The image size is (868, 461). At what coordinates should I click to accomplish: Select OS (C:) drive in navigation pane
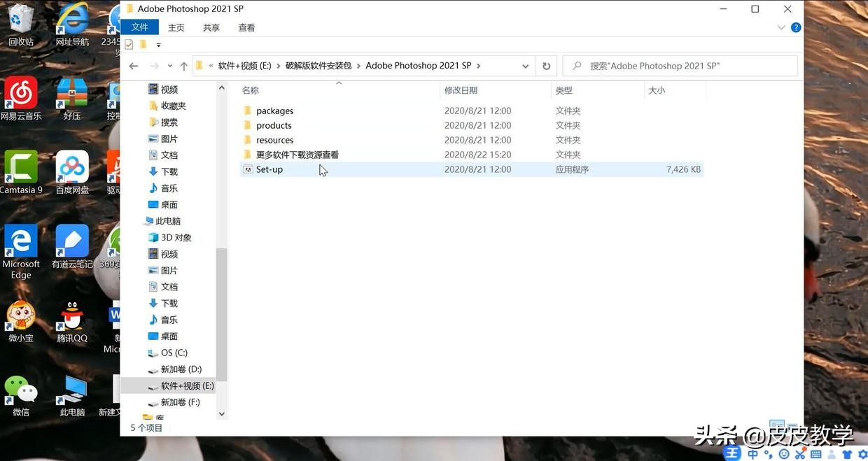click(174, 353)
